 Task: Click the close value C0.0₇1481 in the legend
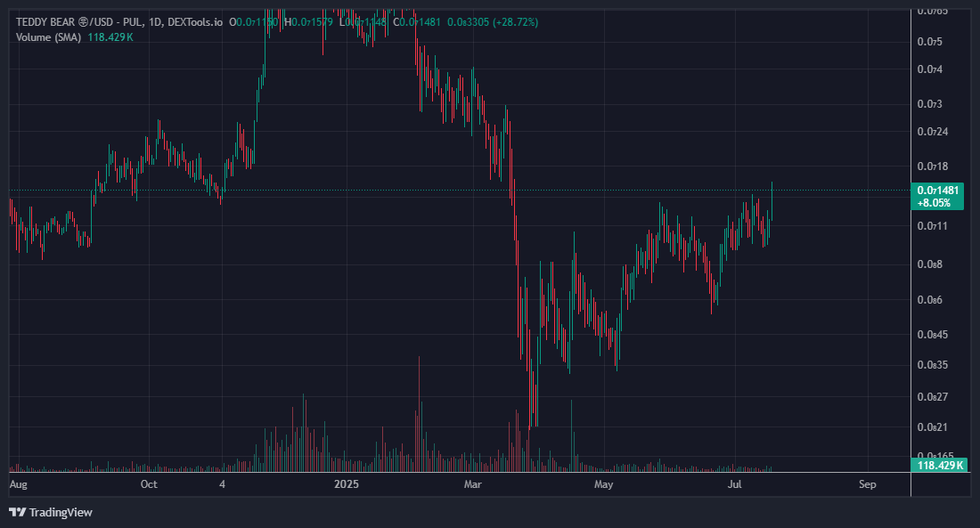(417, 22)
